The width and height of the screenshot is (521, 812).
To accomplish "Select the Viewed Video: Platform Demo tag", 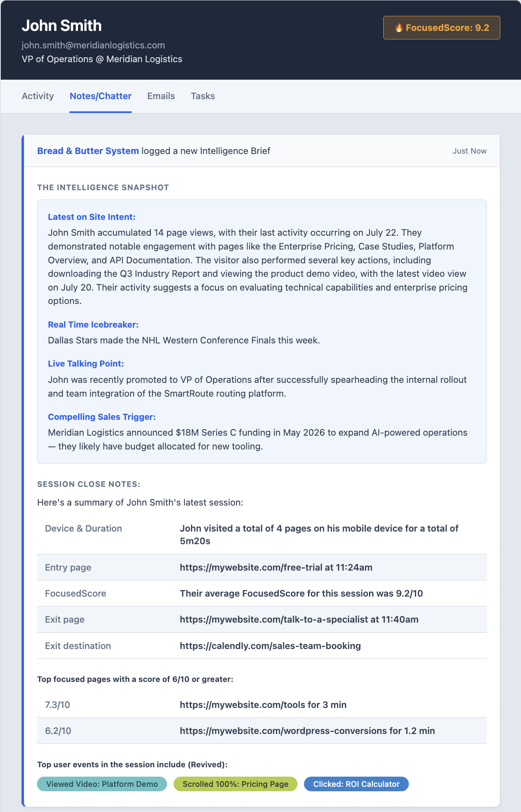I will 102,784.
